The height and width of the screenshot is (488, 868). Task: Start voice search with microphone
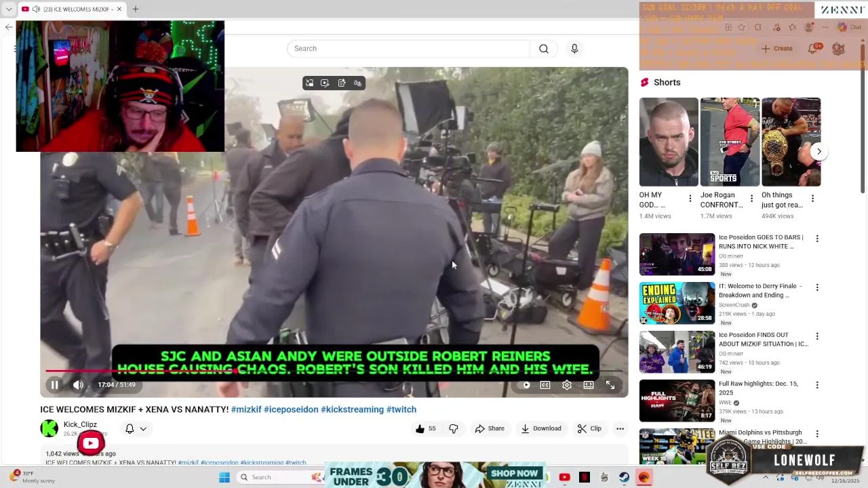pyautogui.click(x=574, y=49)
